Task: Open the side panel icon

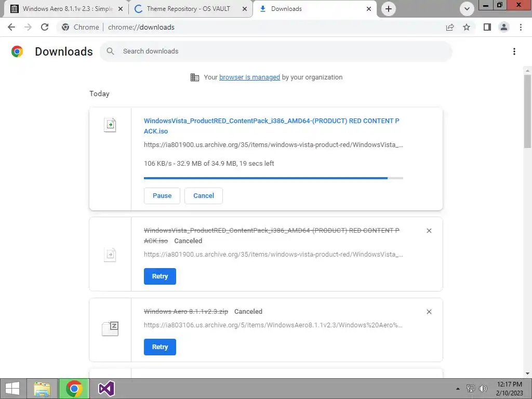Action: point(487,27)
